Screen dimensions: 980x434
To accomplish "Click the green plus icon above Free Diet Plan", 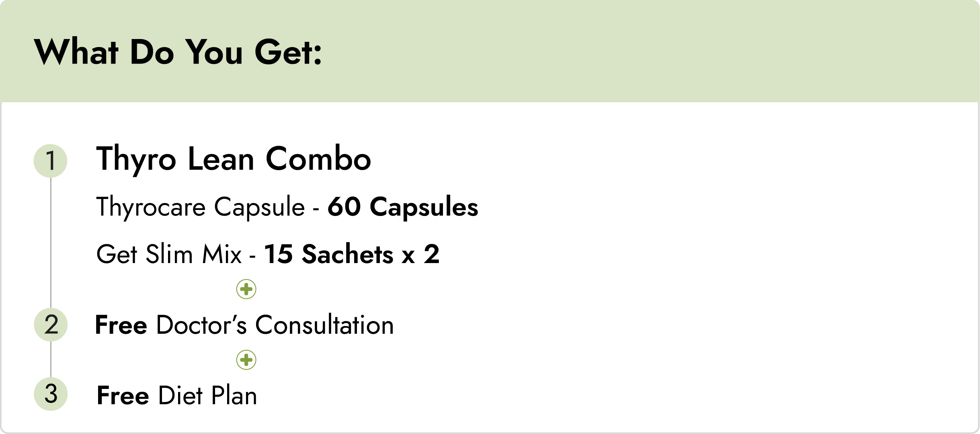I will click(246, 360).
